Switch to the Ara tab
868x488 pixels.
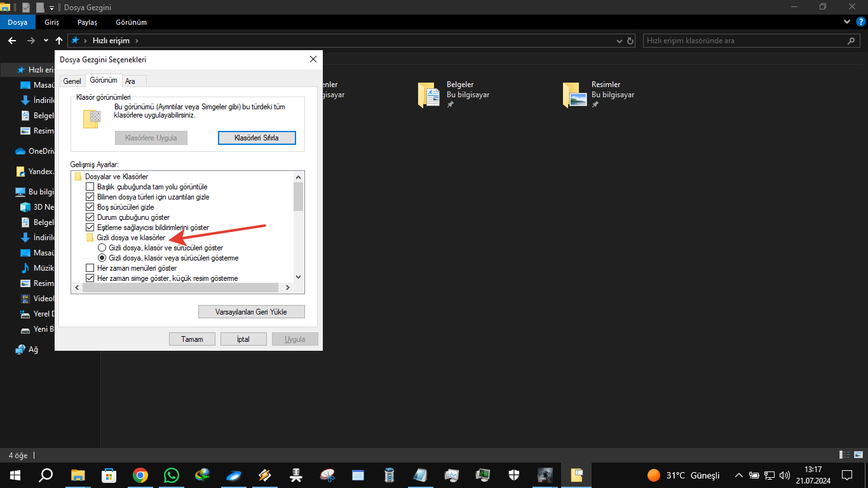pyautogui.click(x=130, y=81)
